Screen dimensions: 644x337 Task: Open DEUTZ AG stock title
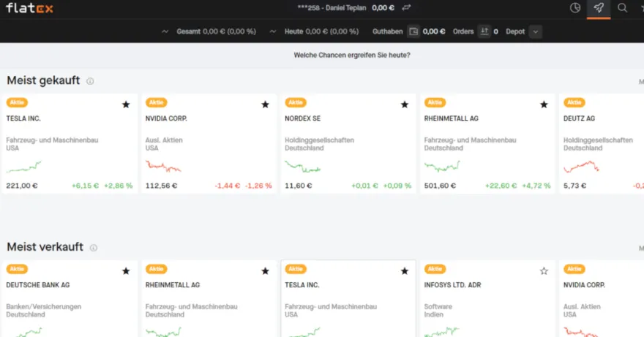579,118
